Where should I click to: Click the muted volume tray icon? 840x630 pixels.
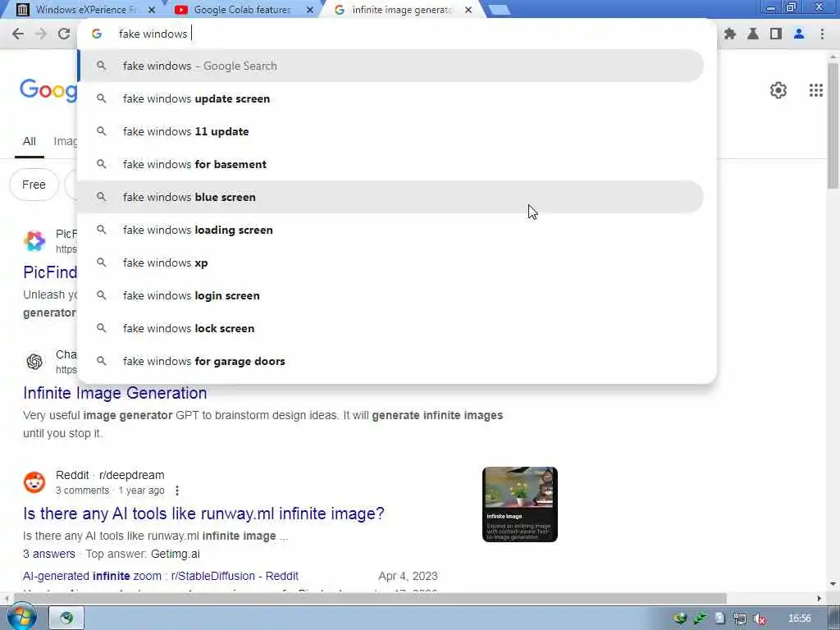click(x=760, y=619)
